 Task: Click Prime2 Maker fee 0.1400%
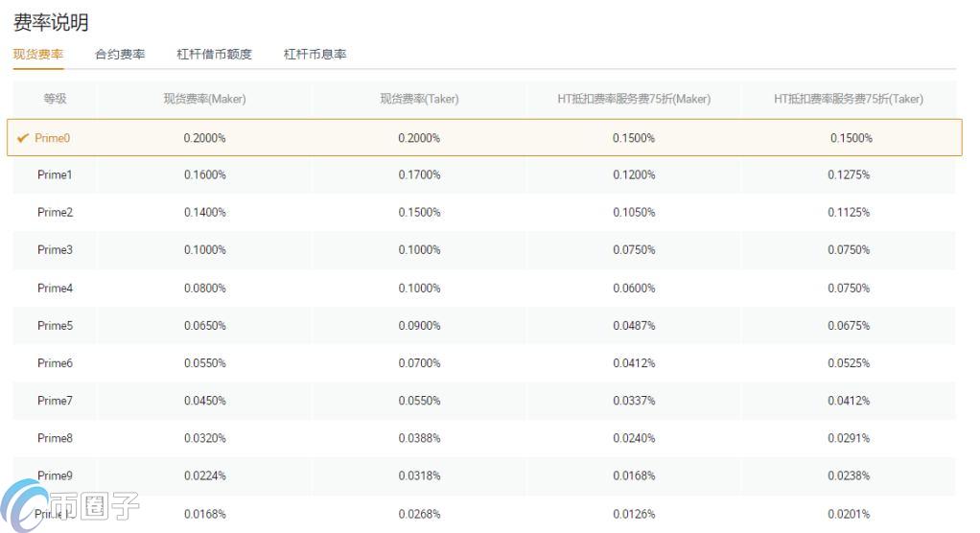(205, 213)
